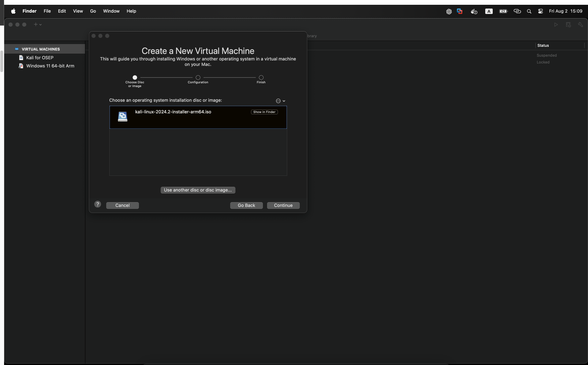Click the VIRTUAL MACHINES folder icon
The image size is (588, 365).
coord(17,49)
